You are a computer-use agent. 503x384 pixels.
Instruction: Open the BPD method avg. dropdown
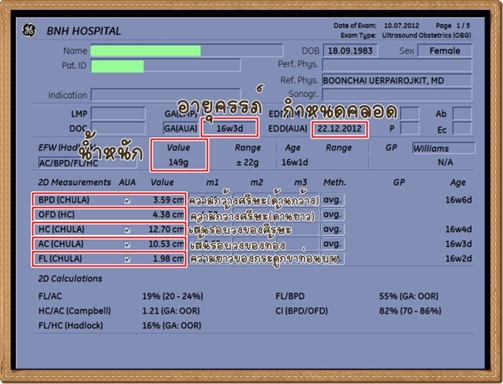pos(332,200)
